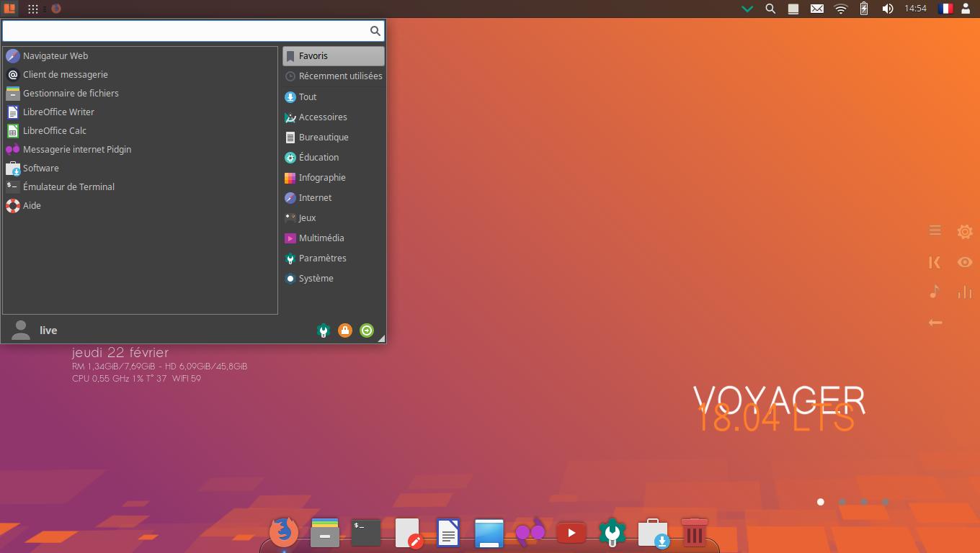This screenshot has width=980, height=553.
Task: Open the applications grid in top panel
Action: 33,9
